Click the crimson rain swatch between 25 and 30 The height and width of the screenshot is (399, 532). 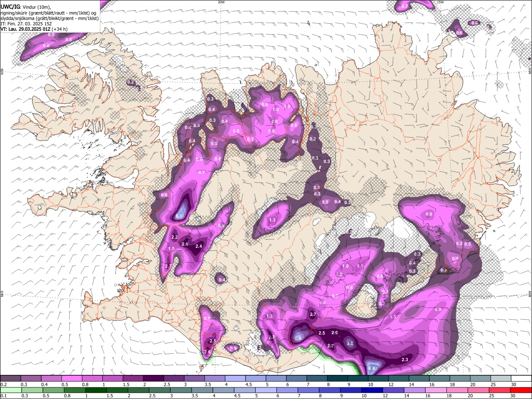pos(499,390)
